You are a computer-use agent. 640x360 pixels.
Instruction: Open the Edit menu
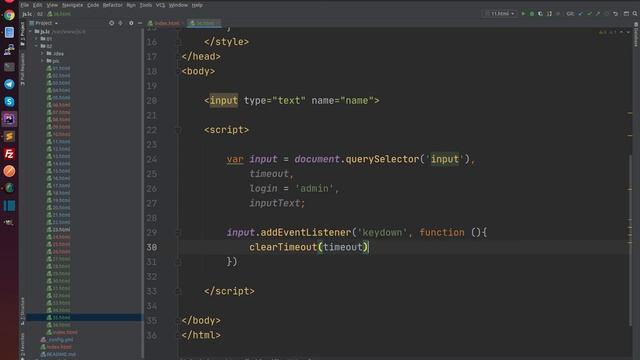click(38, 5)
